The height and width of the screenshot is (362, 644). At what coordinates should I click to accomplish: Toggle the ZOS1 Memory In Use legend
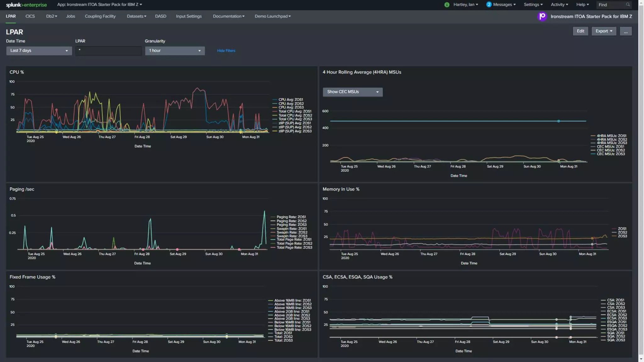pos(622,229)
